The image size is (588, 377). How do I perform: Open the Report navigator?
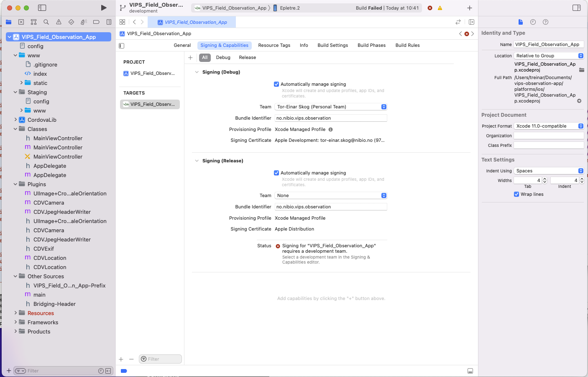tap(109, 22)
